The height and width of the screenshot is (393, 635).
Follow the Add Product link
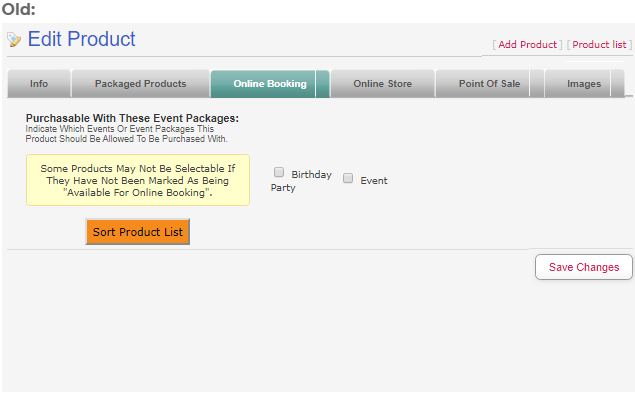click(x=527, y=45)
